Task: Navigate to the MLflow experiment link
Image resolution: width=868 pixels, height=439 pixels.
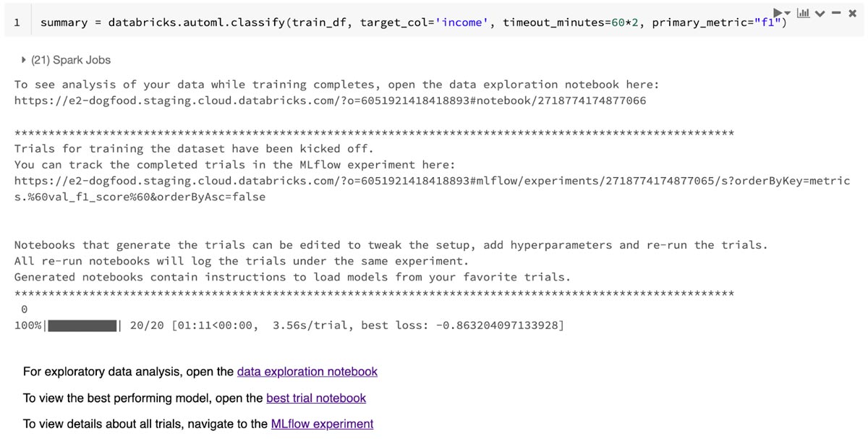Action: coord(322,425)
